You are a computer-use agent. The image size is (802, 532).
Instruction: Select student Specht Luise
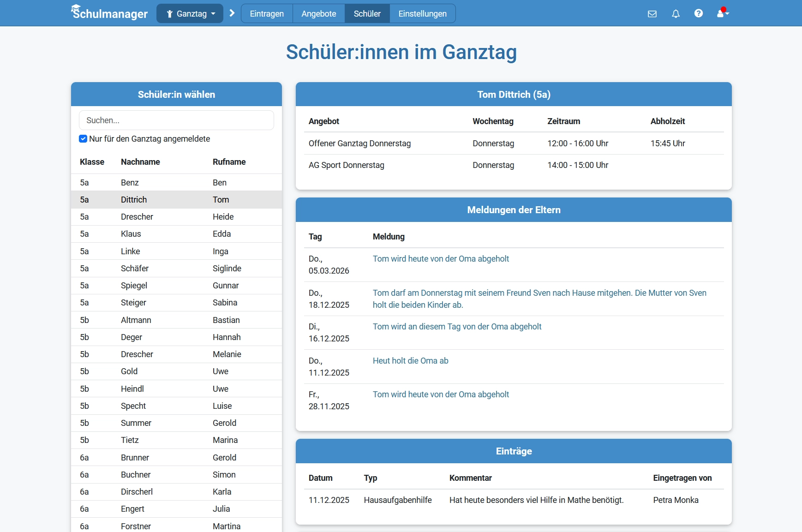pos(176,406)
